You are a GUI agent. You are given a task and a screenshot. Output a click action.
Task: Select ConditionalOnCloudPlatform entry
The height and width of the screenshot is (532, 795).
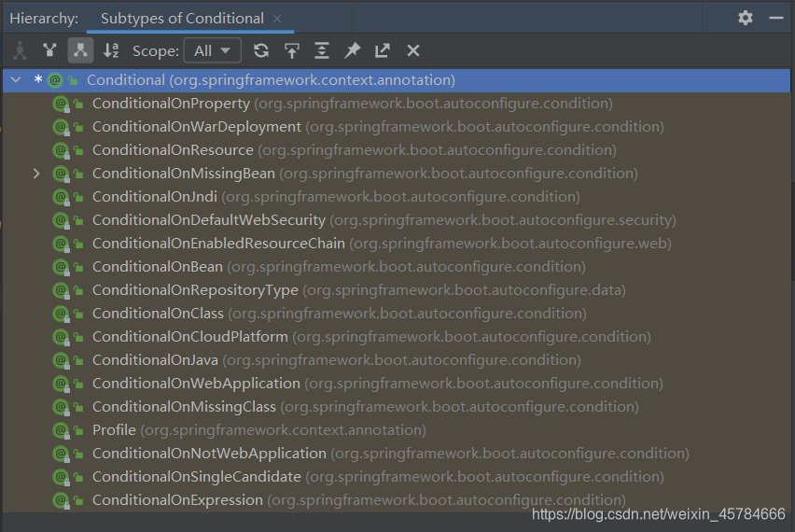tap(397, 337)
